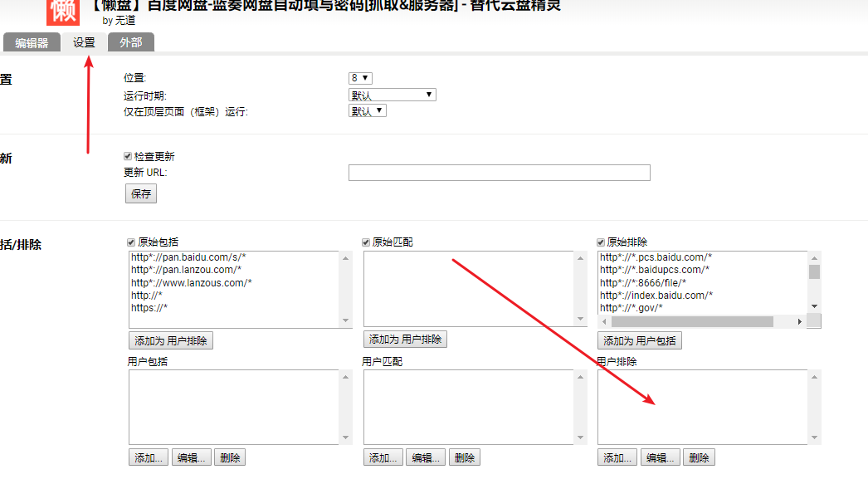Select http*://*.baidupcs.com/* entry
868x479 pixels.
(x=655, y=270)
